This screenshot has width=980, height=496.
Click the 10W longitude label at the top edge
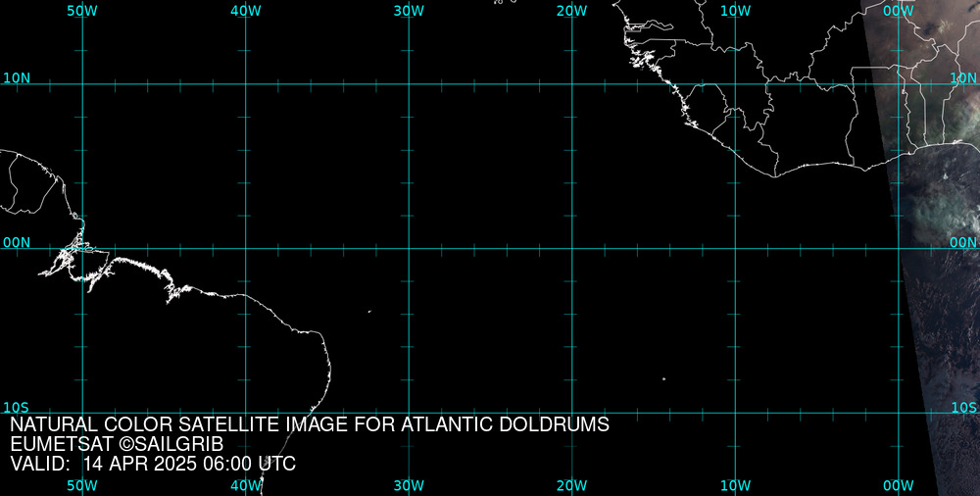[x=736, y=11]
